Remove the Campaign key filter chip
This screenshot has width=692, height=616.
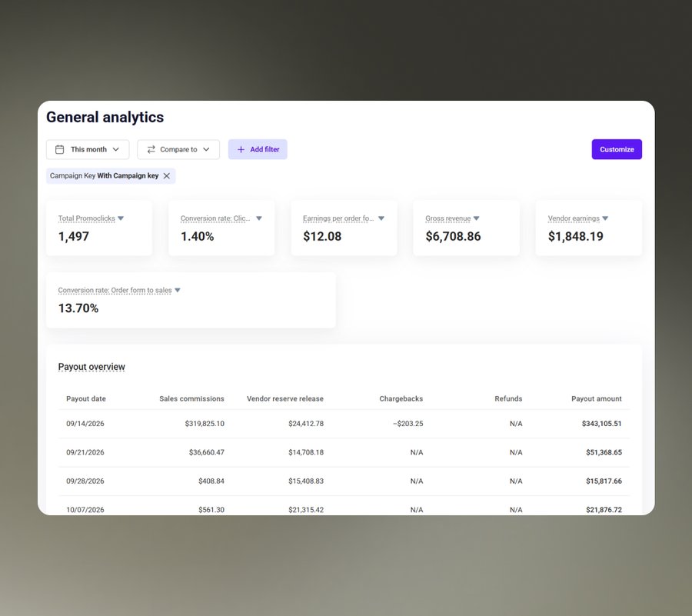(x=167, y=175)
